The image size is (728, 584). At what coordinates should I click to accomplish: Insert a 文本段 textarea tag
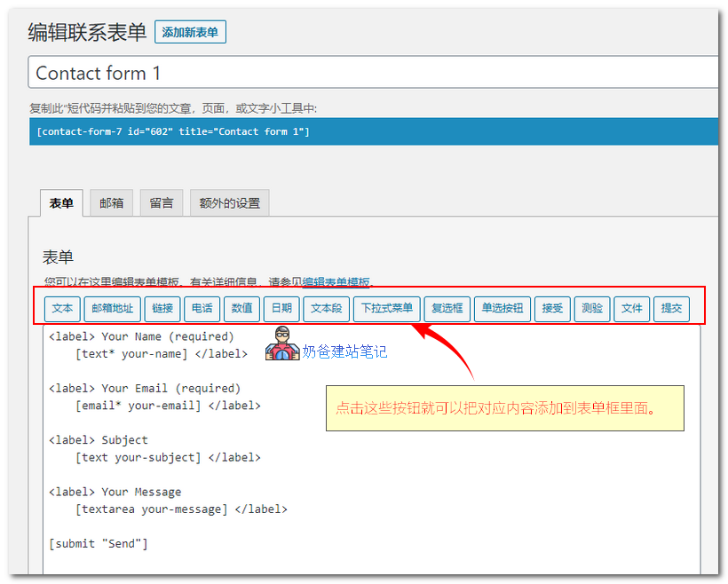326,309
